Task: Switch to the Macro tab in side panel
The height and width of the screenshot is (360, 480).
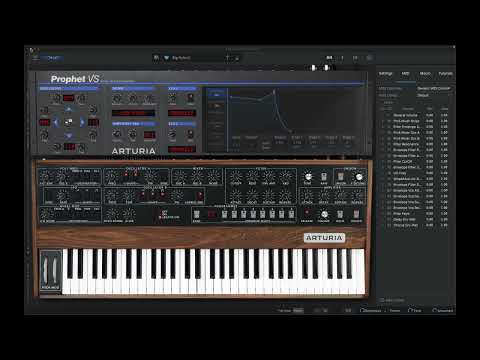Action: [x=425, y=73]
